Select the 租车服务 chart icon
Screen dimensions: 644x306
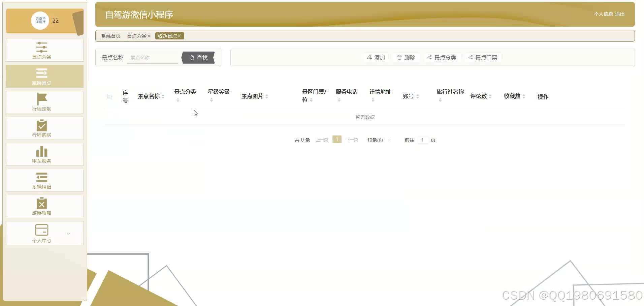click(x=41, y=152)
